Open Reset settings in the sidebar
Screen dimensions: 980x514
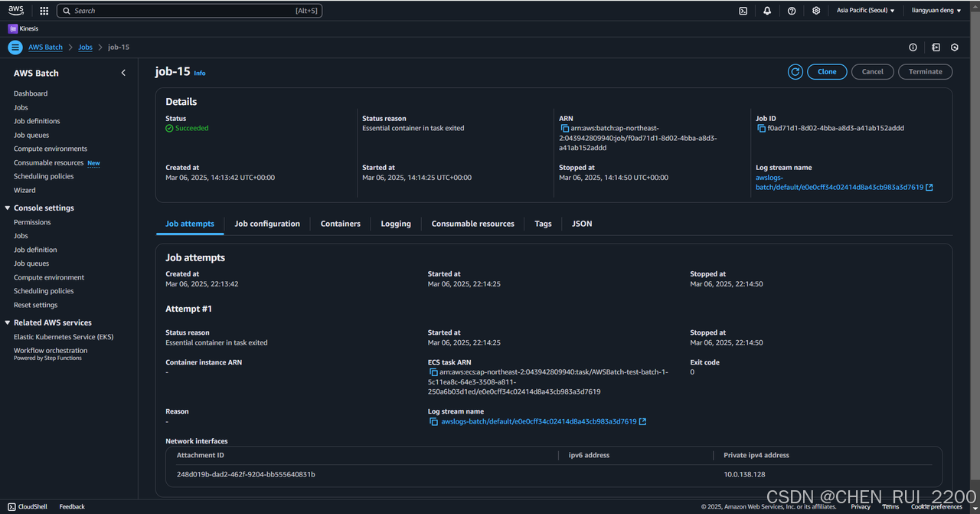pos(35,305)
